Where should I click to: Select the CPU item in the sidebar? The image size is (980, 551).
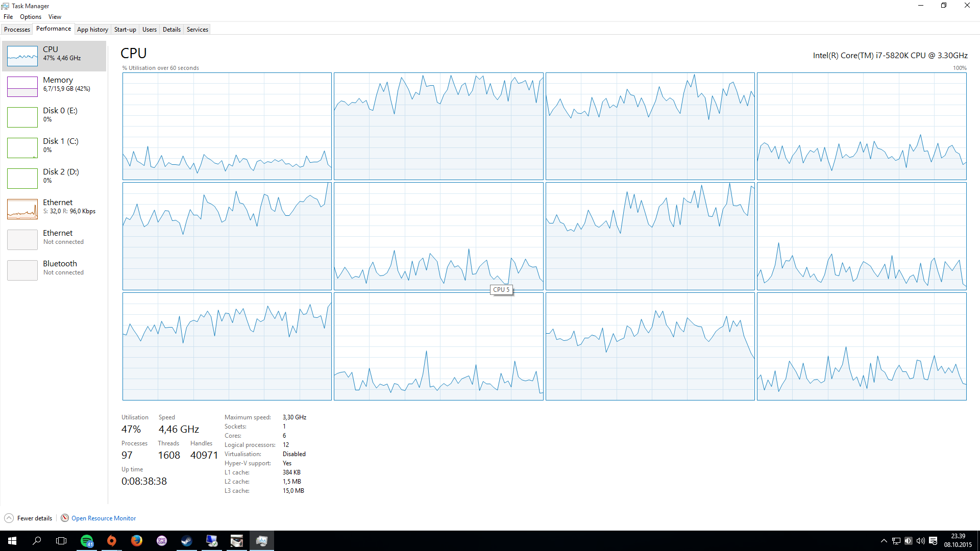[54, 56]
